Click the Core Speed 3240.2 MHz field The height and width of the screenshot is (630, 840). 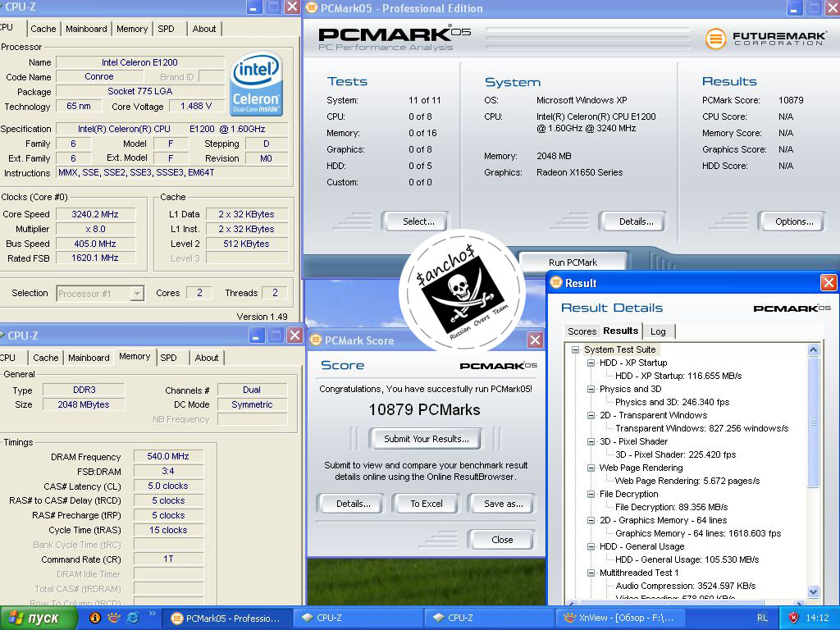(95, 214)
